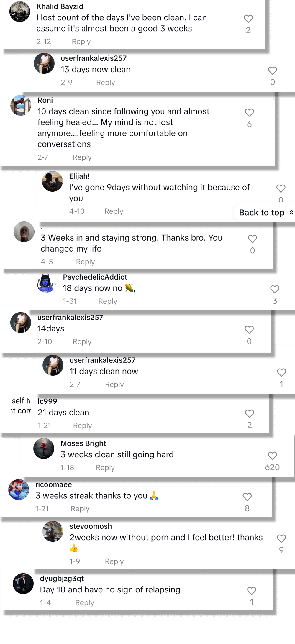The height and width of the screenshot is (644, 295).
Task: Reply to stevoomosh's comment
Action: (x=114, y=561)
